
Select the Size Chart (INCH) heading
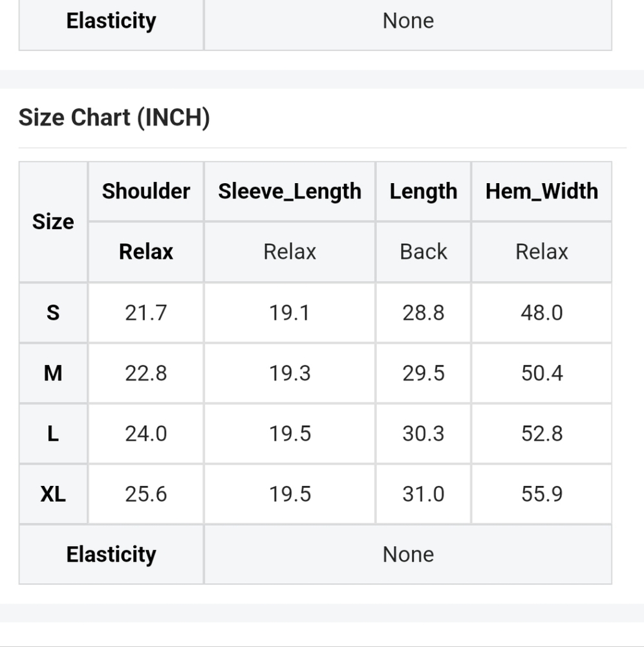click(114, 118)
